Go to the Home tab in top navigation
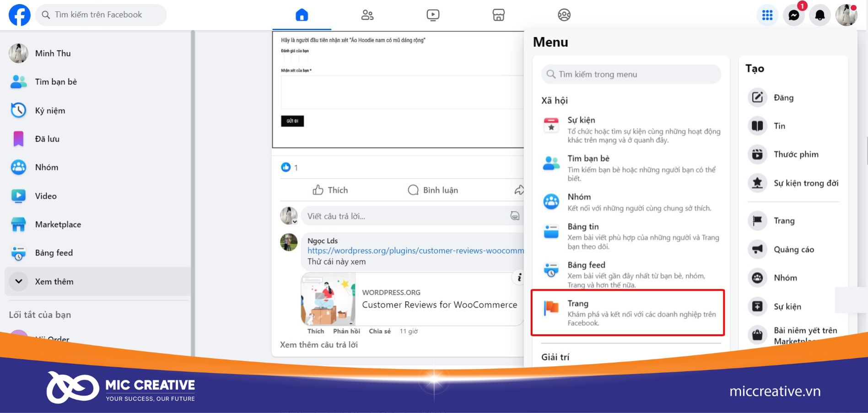This screenshot has height=413, width=868. point(302,15)
